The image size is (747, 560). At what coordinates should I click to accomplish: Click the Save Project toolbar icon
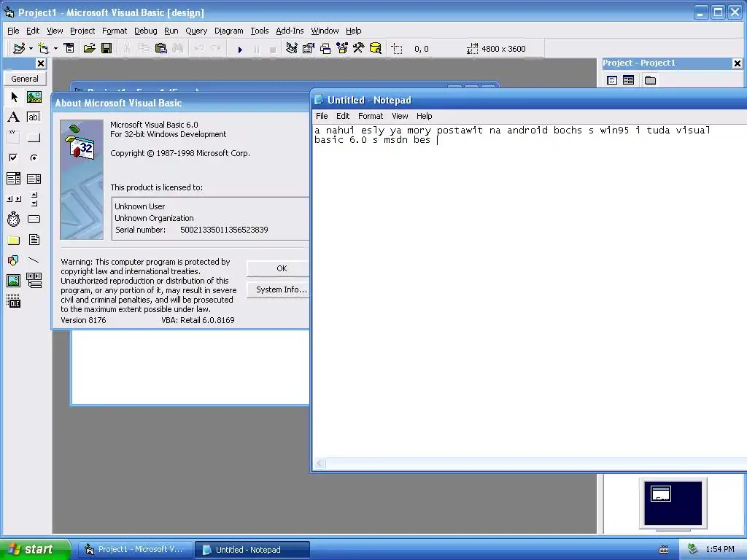[107, 49]
